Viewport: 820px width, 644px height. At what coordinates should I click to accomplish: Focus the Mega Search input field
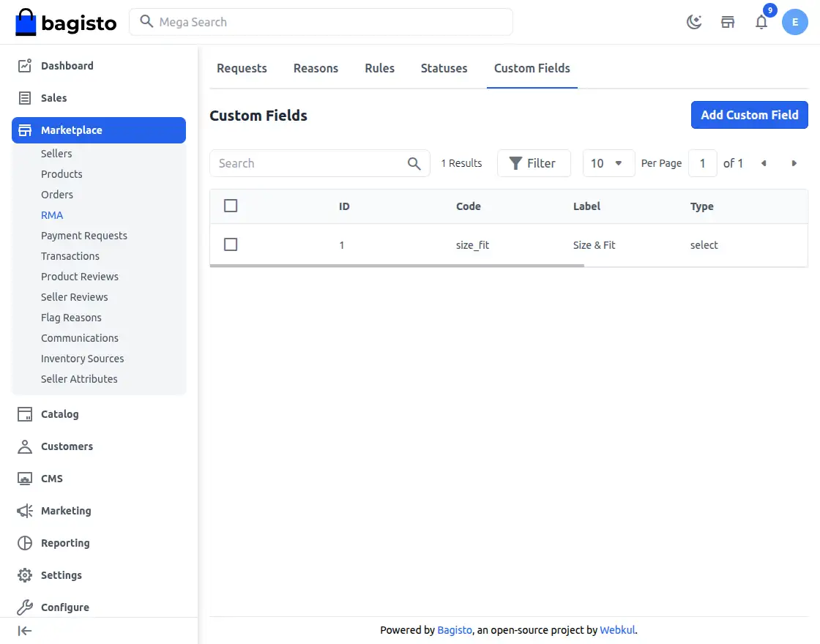tap(329, 22)
